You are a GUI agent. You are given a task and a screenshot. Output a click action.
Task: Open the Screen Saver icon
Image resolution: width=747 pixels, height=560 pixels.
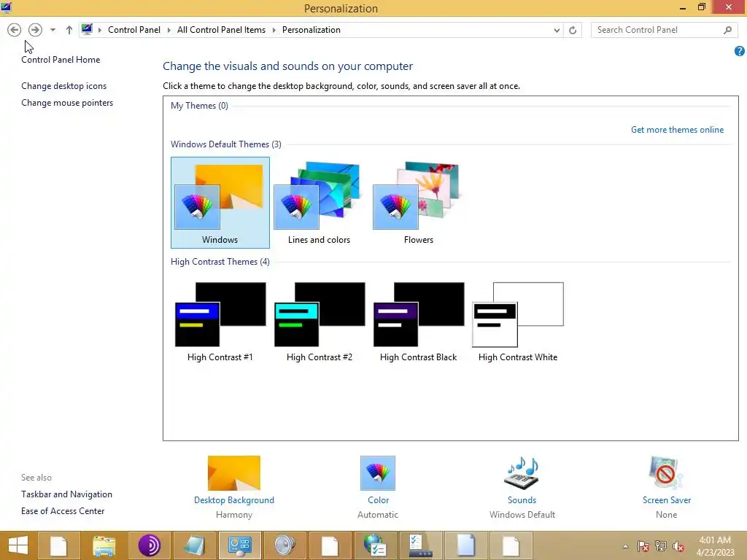[x=665, y=472]
